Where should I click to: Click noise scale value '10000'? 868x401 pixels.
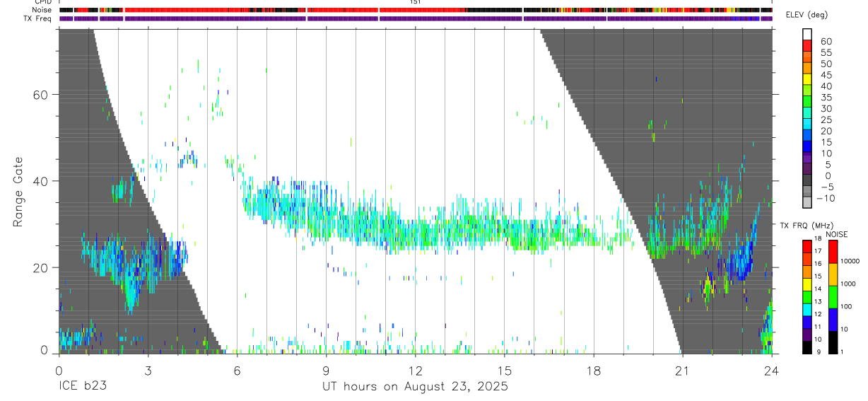point(850,261)
